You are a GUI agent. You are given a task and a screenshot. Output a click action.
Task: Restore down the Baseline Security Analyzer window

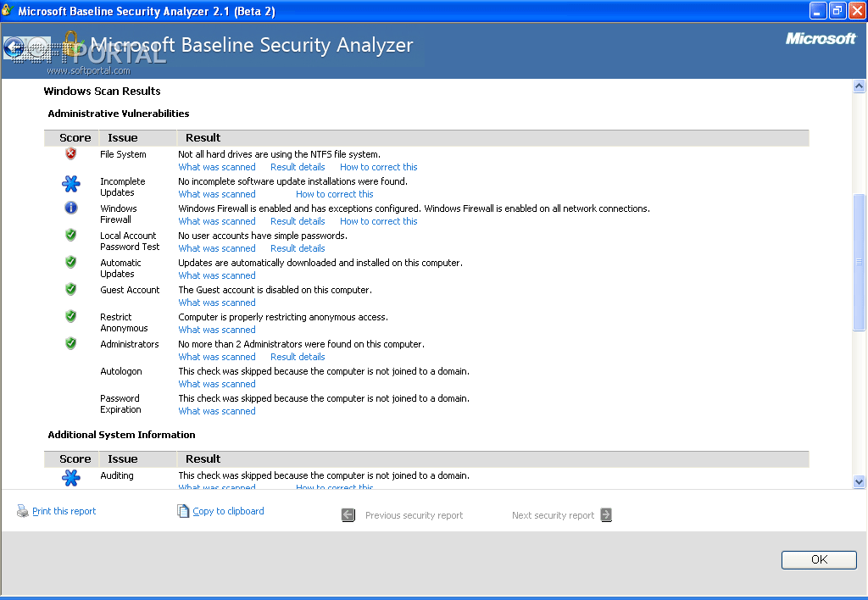click(x=837, y=10)
